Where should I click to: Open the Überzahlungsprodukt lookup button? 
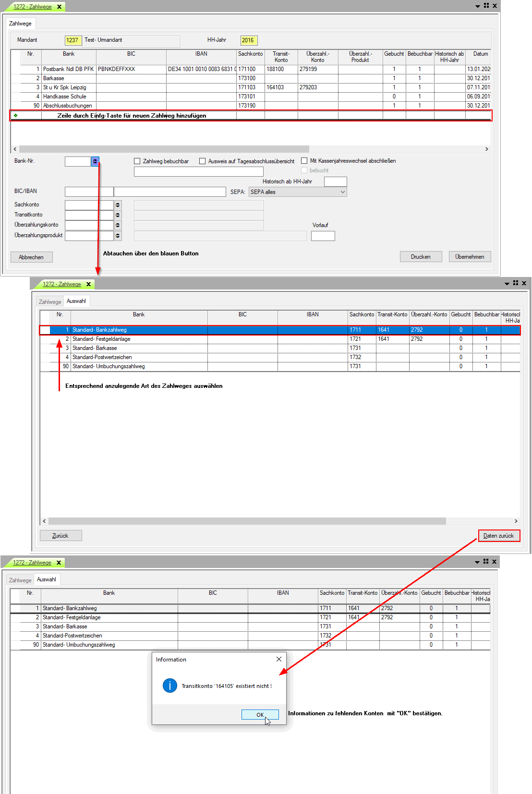coord(118,236)
